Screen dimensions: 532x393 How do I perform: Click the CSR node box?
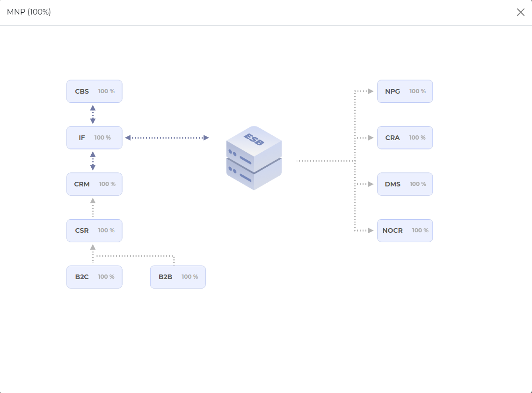click(x=94, y=230)
